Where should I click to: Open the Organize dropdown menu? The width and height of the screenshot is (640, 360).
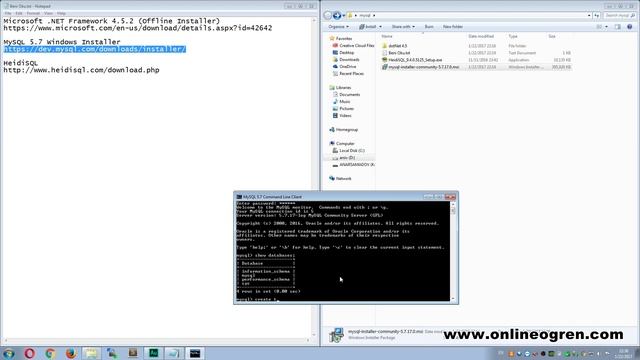pyautogui.click(x=338, y=27)
